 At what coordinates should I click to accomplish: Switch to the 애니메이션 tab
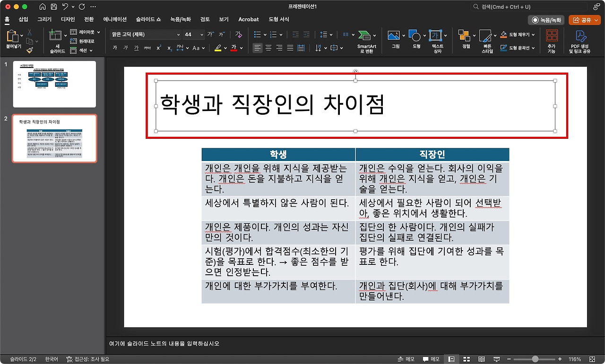click(x=115, y=19)
